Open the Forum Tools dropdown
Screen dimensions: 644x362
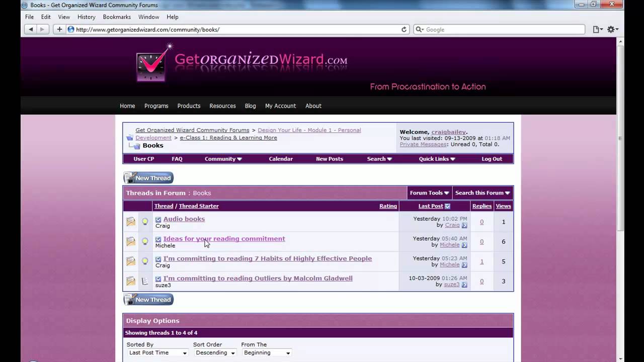point(429,193)
